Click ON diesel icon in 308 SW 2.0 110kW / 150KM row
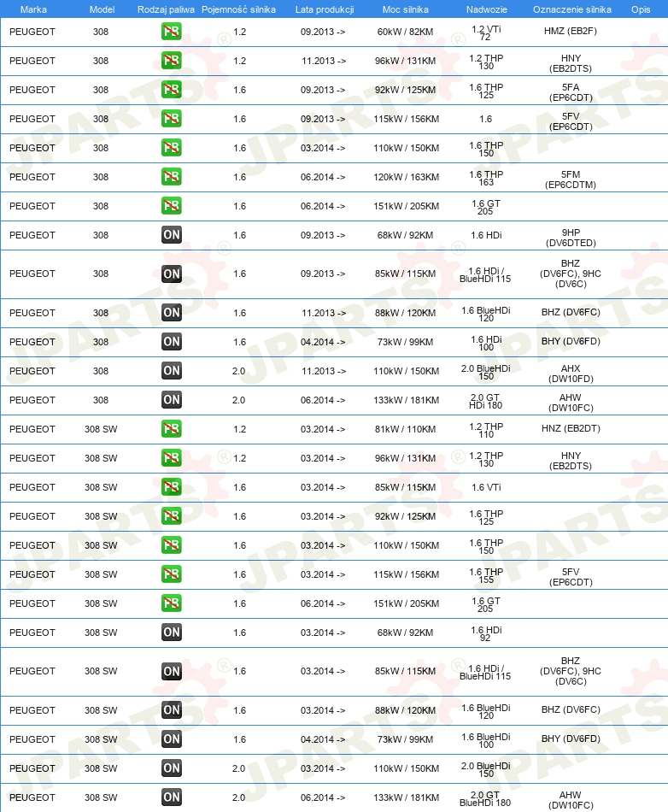This screenshot has height=812, width=668. tap(171, 768)
